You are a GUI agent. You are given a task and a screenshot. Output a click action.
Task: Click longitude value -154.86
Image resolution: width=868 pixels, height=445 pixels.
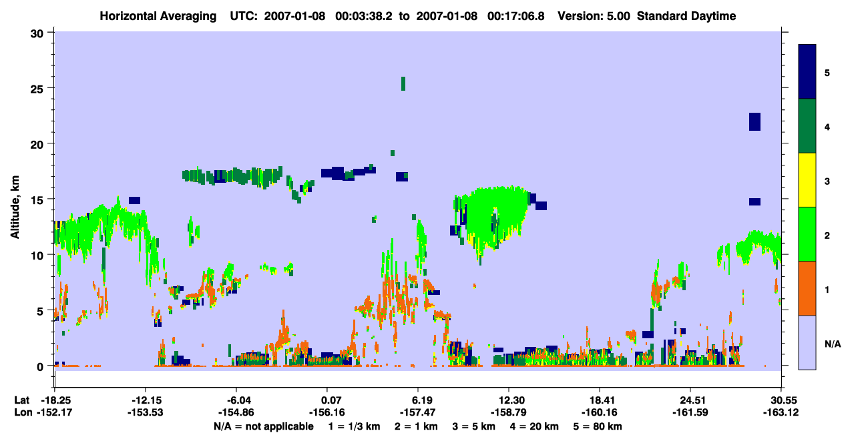236,413
